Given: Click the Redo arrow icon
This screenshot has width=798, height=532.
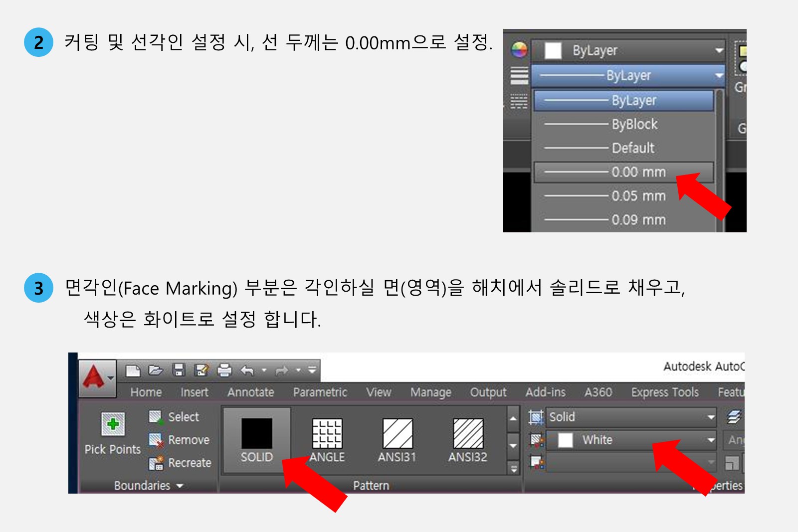Looking at the screenshot, I should pos(282,370).
